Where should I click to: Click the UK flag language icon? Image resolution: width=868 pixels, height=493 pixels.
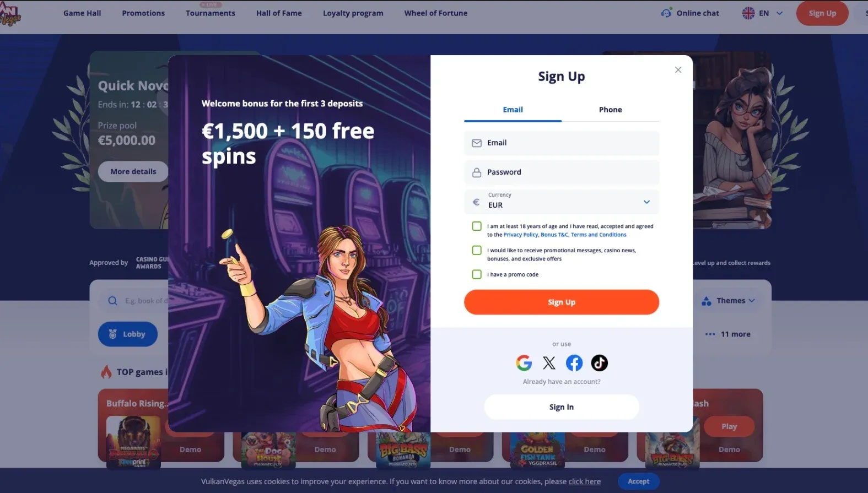pos(748,13)
